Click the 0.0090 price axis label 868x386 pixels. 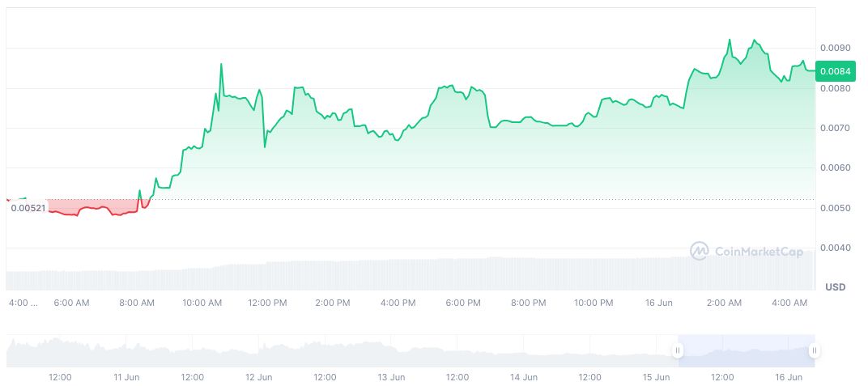point(834,49)
